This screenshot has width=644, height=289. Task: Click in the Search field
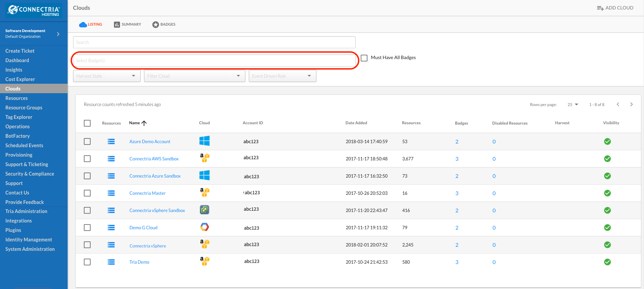214,42
